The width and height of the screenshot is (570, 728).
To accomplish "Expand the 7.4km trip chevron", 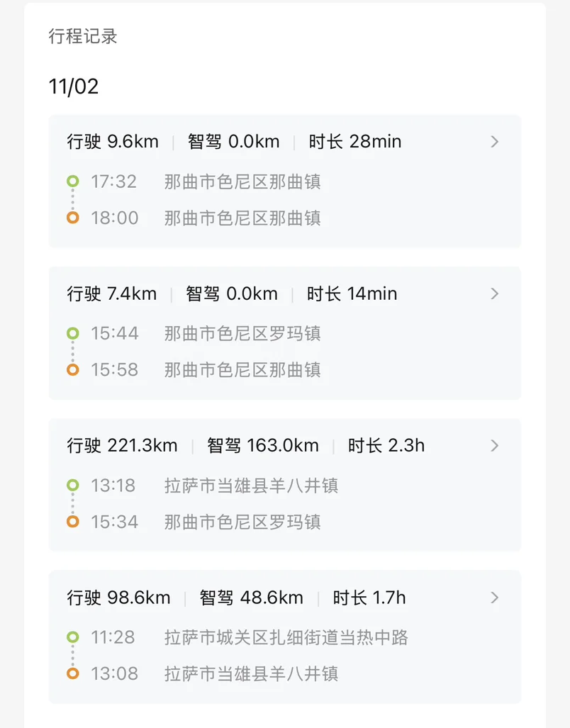I will point(495,293).
